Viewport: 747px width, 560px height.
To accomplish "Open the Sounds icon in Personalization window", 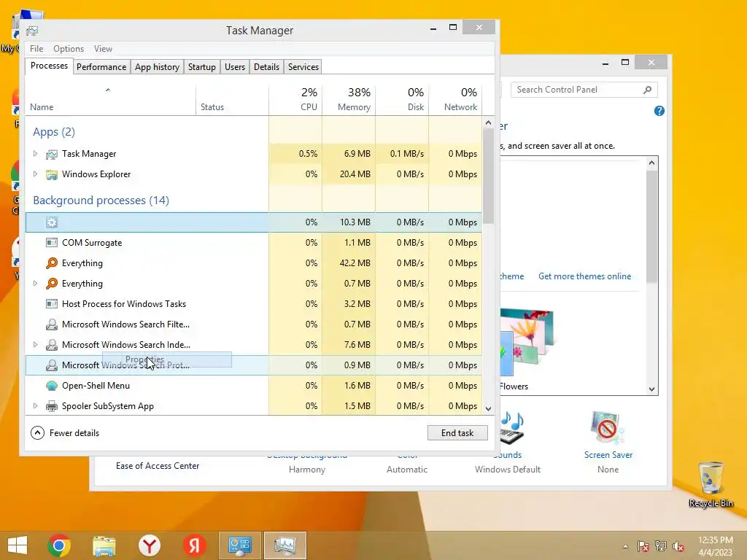I will pos(513,427).
